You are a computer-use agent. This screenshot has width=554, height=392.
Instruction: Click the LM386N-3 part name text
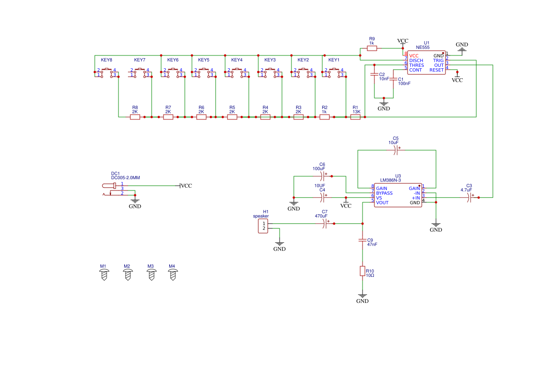tap(391, 180)
